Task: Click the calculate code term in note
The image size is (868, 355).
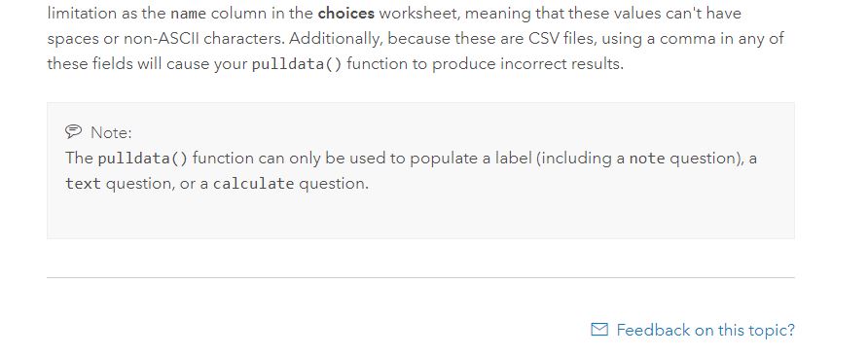Action: click(254, 184)
